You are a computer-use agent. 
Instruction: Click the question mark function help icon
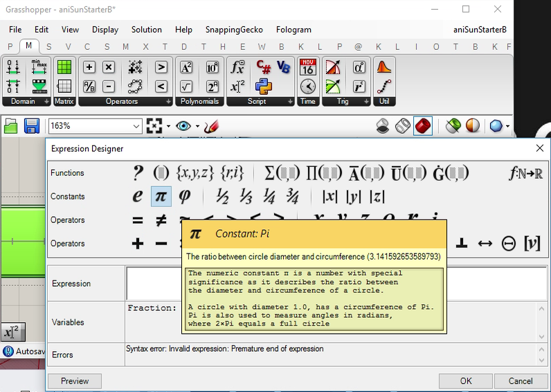tap(138, 173)
